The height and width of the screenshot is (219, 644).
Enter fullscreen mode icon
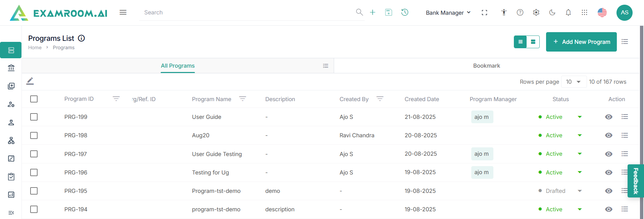(x=484, y=12)
